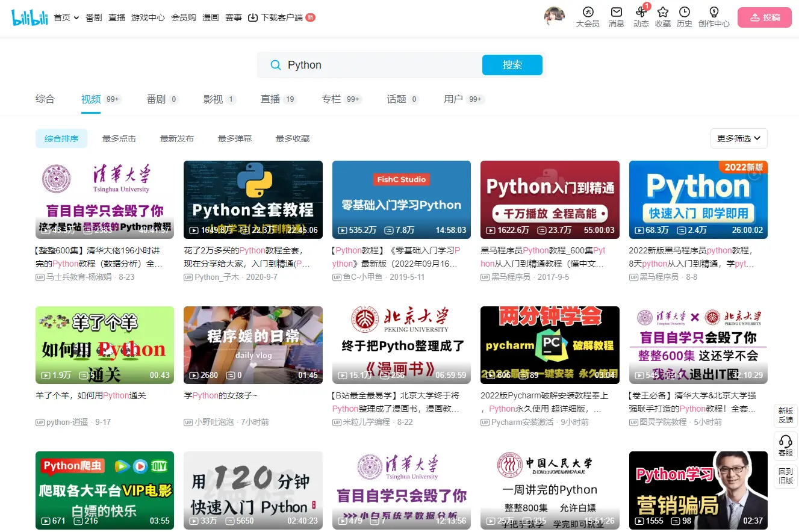Open 120分钟快速入门Python thumbnail

click(253, 490)
